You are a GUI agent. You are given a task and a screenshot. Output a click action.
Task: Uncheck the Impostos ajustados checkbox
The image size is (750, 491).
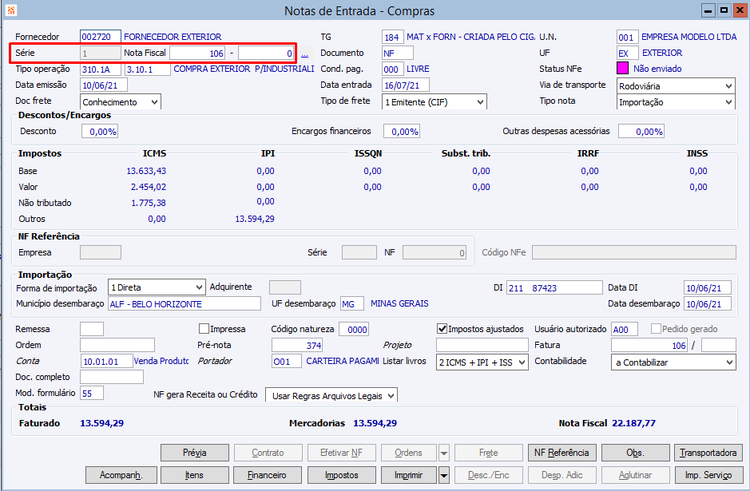[443, 328]
